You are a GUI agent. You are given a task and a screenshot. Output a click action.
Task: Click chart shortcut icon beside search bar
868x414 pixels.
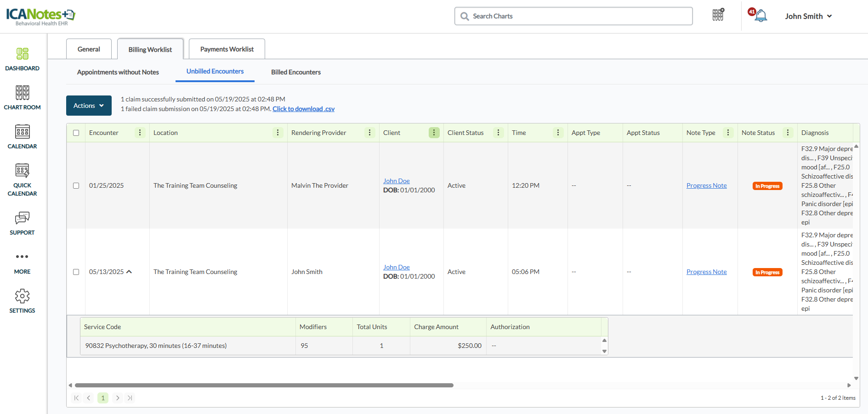click(x=718, y=15)
